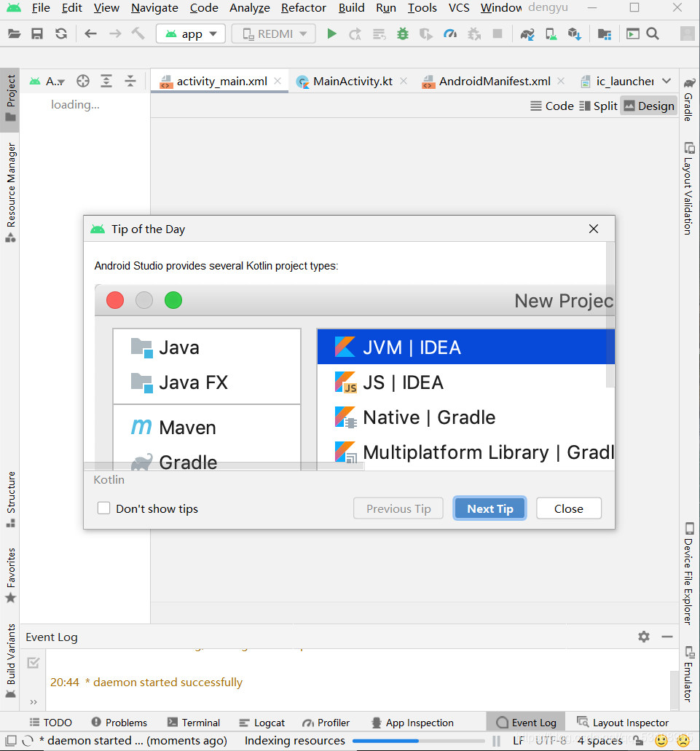
Task: Open AVD Manager device icon
Action: (551, 34)
